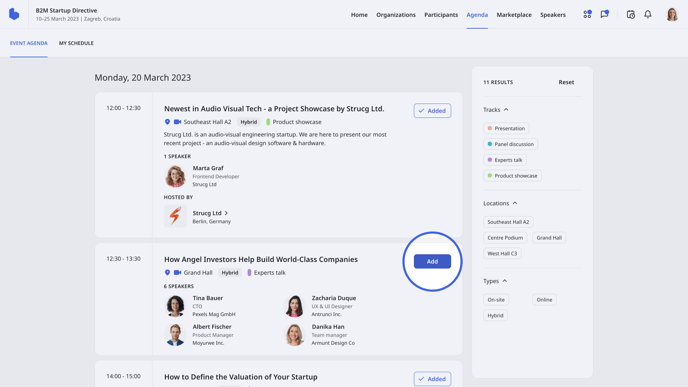Click Albert Fischer speaker name
The width and height of the screenshot is (688, 387).
click(x=212, y=327)
